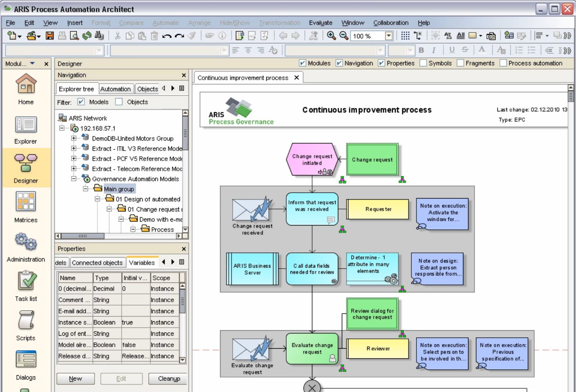The image size is (576, 392).
Task: Select the Designer module icon
Action: pyautogui.click(x=26, y=163)
